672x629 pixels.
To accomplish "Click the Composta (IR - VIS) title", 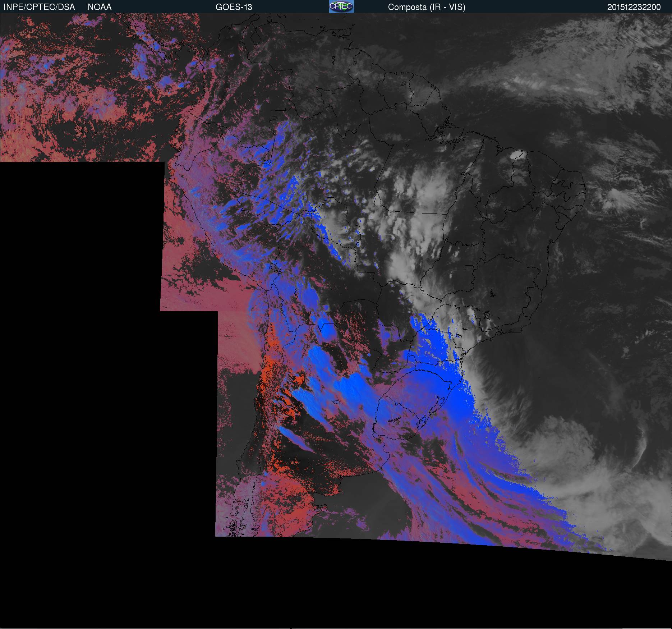I will tap(427, 7).
